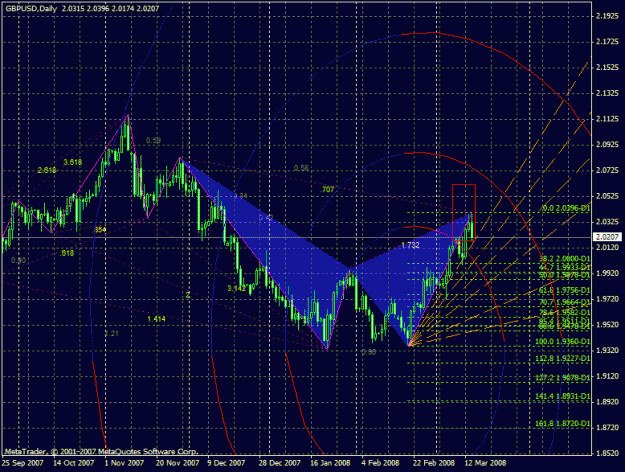Image resolution: width=625 pixels, height=472 pixels.
Task: Click the 12 Mar 2008 date label
Action: tap(485, 463)
